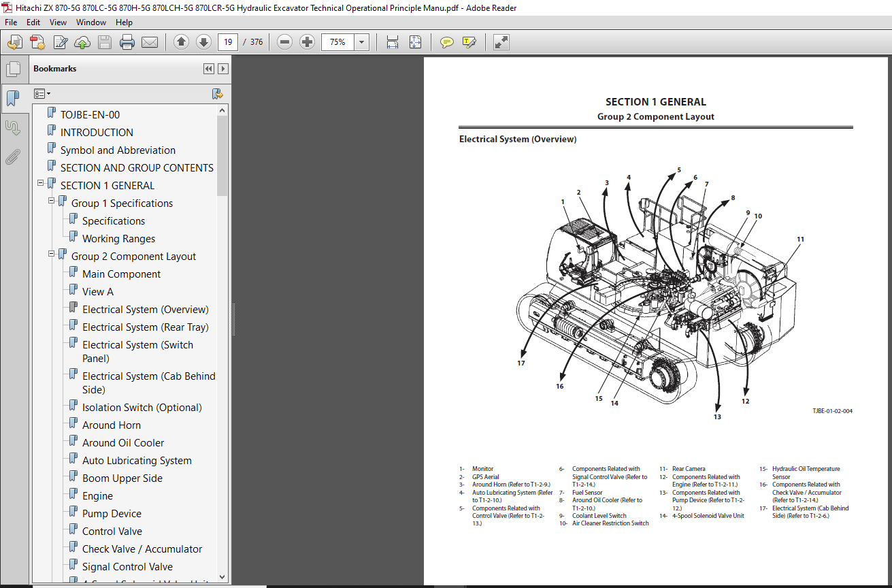Image resolution: width=892 pixels, height=588 pixels.
Task: Click the Fit one full page icon
Action: tap(415, 42)
